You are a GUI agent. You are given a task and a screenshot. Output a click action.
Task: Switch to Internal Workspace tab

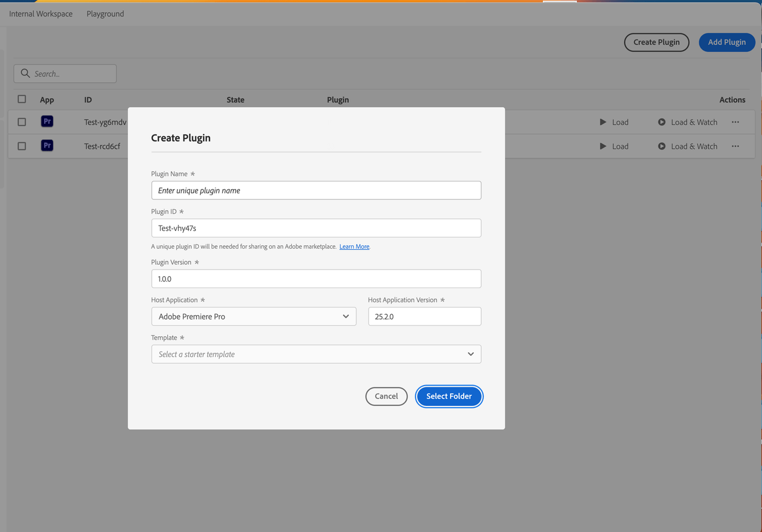[x=40, y=14]
